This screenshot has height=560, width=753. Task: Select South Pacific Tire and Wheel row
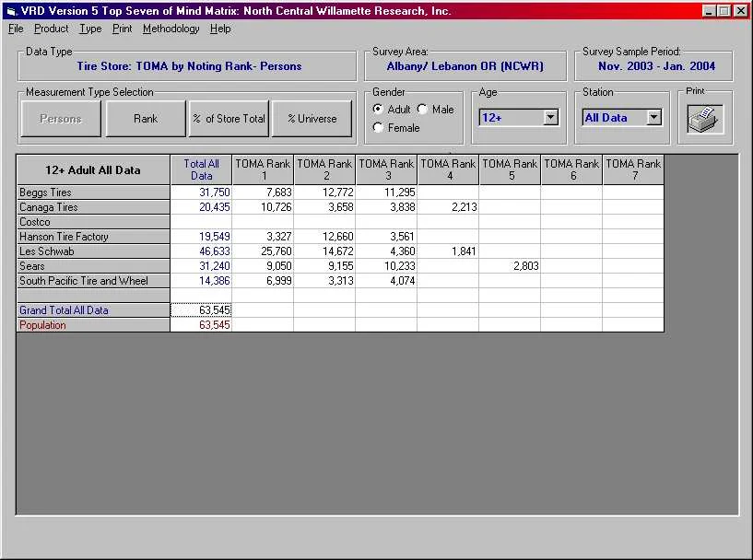(x=93, y=281)
